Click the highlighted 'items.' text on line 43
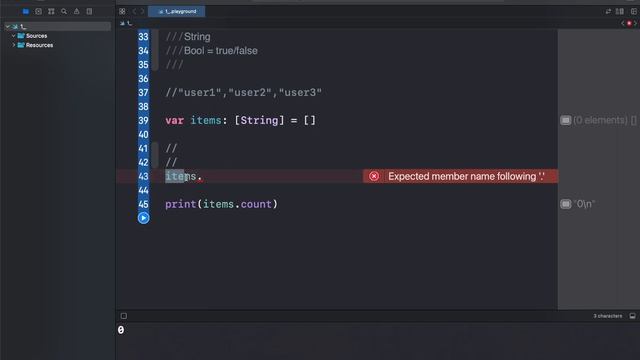The width and height of the screenshot is (640, 360). point(183,176)
